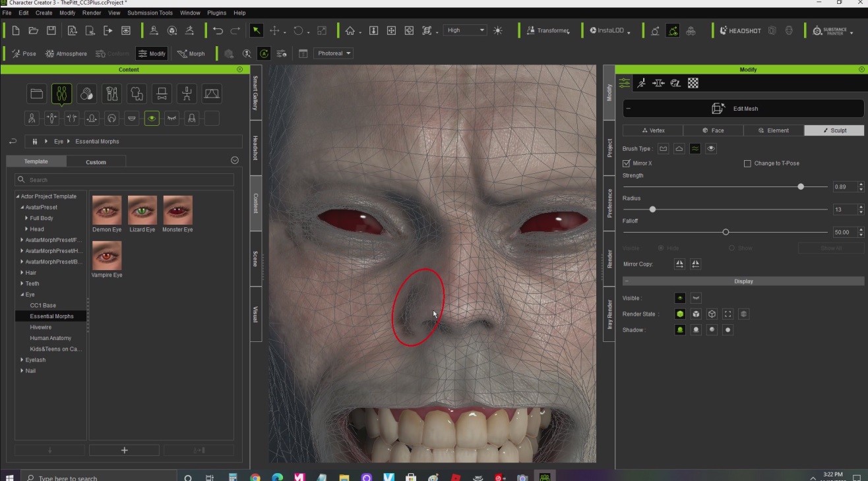The height and width of the screenshot is (481, 868).
Task: Open project with folder icon
Action: point(33,30)
